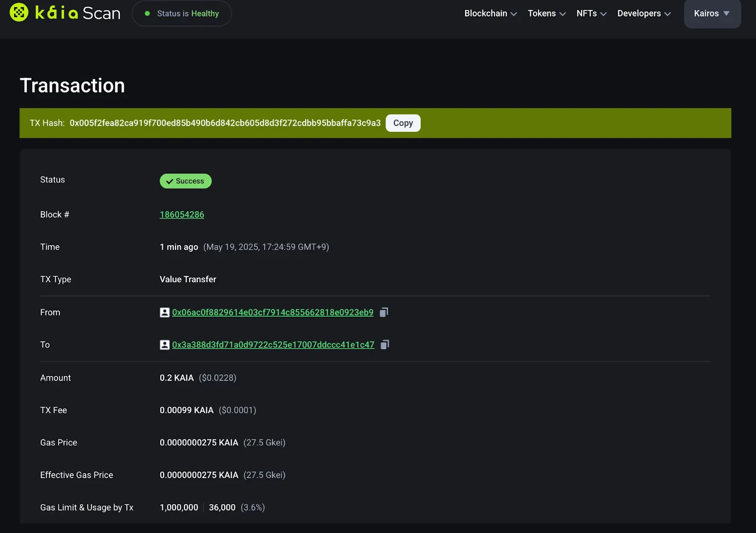756x533 pixels.
Task: Click the TX hash value text
Action: 225,123
